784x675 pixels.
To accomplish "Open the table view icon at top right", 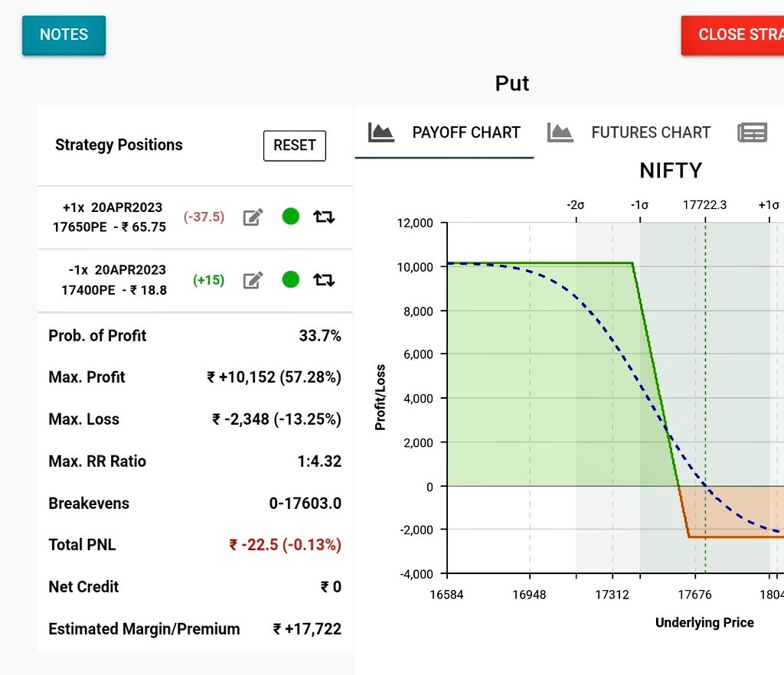I will coord(752,132).
